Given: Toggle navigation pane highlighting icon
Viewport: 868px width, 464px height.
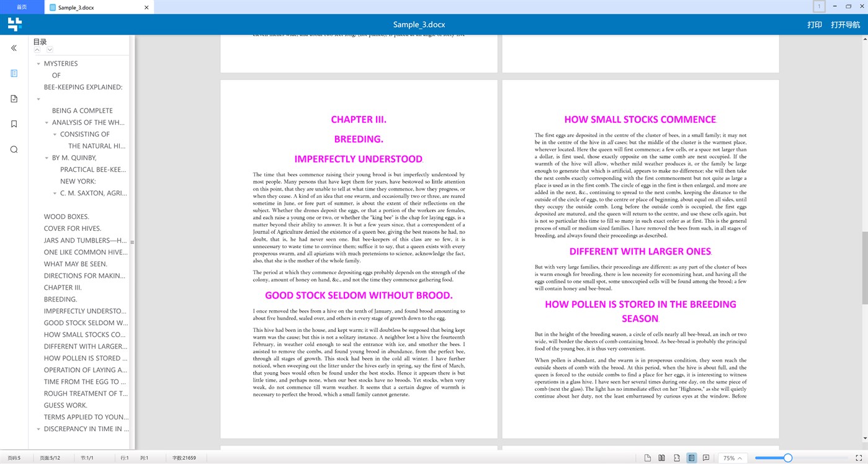Looking at the screenshot, I should (x=691, y=457).
